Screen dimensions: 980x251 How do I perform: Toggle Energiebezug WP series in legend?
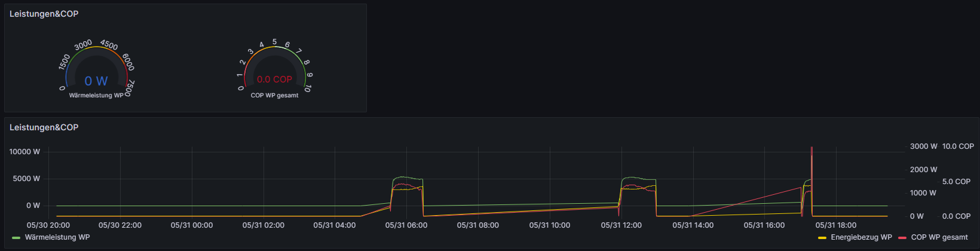(x=861, y=237)
